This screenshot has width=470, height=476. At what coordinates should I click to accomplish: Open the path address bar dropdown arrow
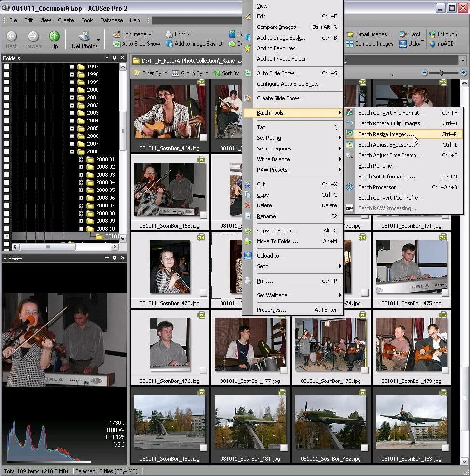463,60
